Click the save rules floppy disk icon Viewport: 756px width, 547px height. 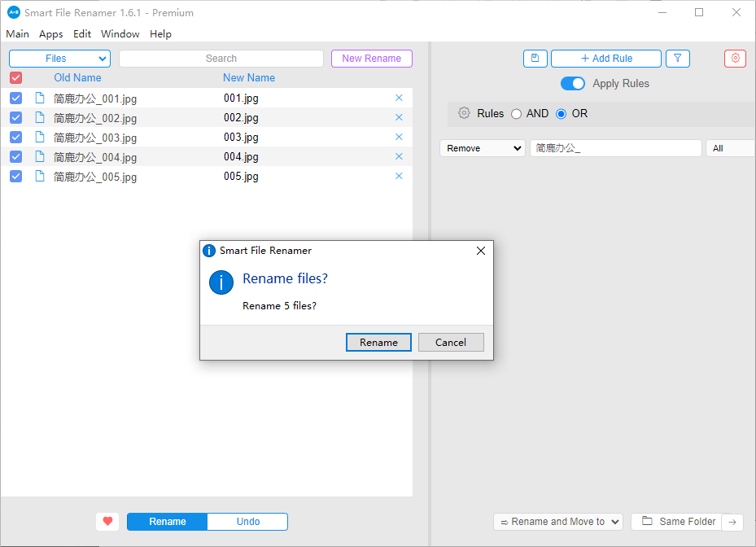[x=535, y=59]
